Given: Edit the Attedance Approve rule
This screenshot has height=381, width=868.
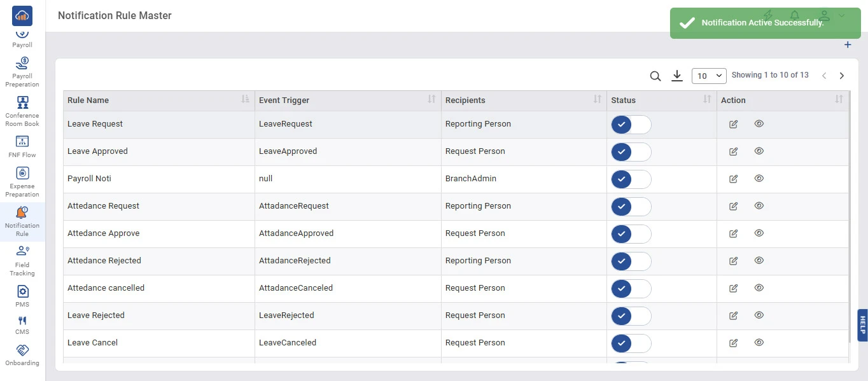Looking at the screenshot, I should [733, 233].
